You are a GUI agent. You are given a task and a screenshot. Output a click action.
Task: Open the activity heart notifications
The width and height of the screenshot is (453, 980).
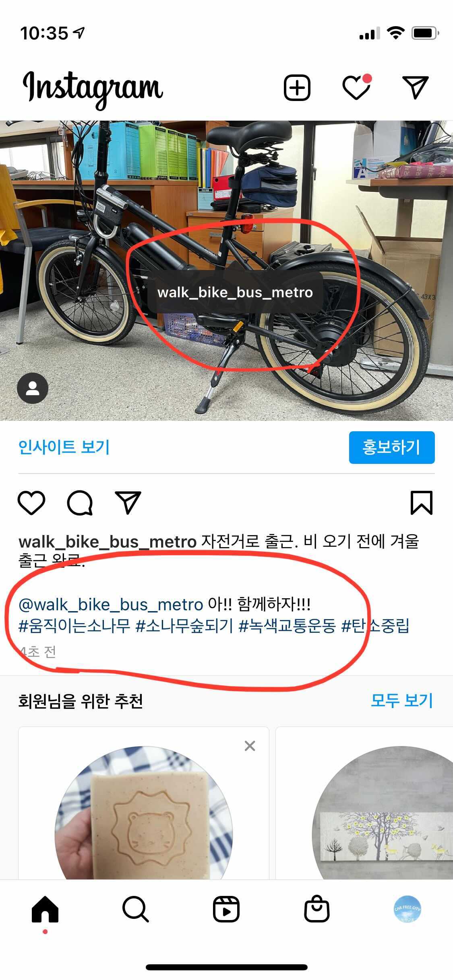point(357,87)
